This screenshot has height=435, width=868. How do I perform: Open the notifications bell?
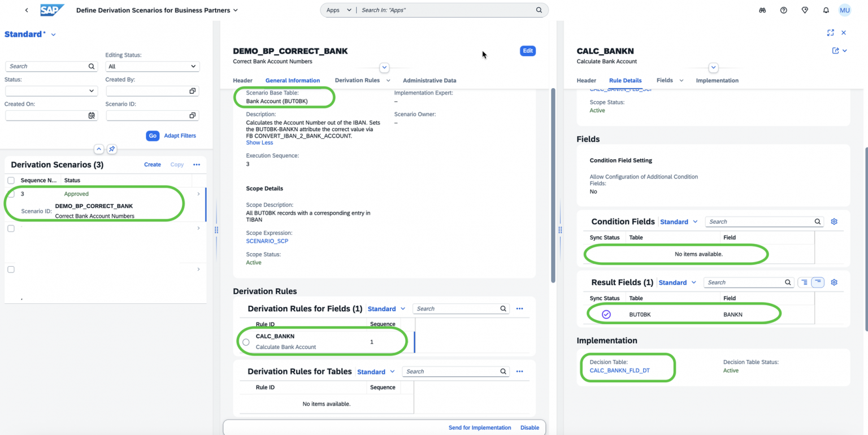[x=826, y=10]
